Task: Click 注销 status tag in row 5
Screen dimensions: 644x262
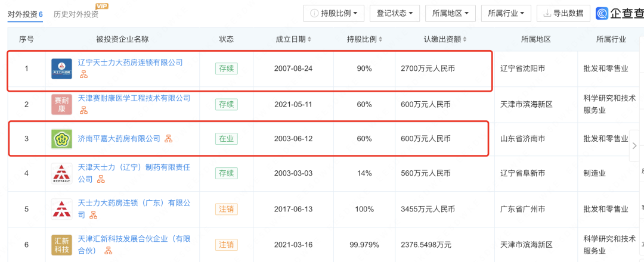Action: 227,209
